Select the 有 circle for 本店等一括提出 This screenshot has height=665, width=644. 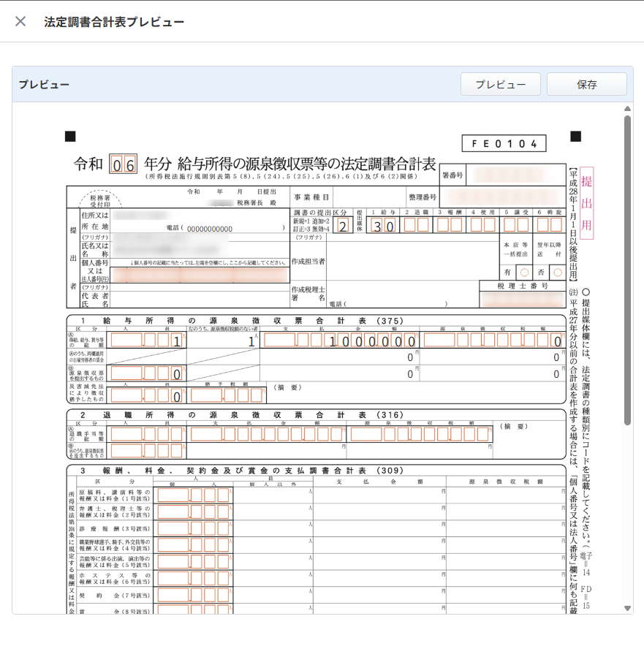tap(524, 272)
